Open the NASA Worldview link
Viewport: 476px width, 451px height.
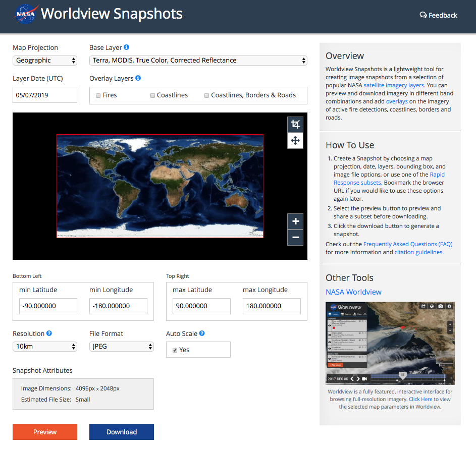353,292
